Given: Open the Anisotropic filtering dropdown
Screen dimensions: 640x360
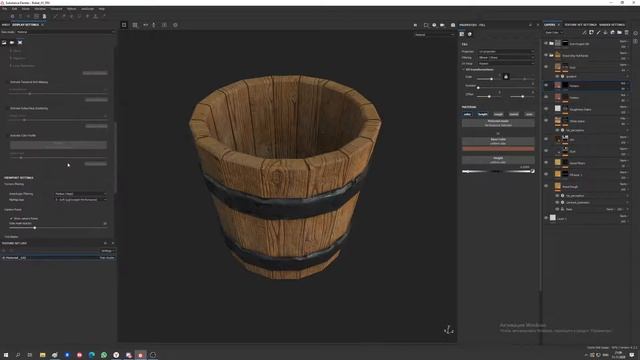Looking at the screenshot, I should click(80, 194).
